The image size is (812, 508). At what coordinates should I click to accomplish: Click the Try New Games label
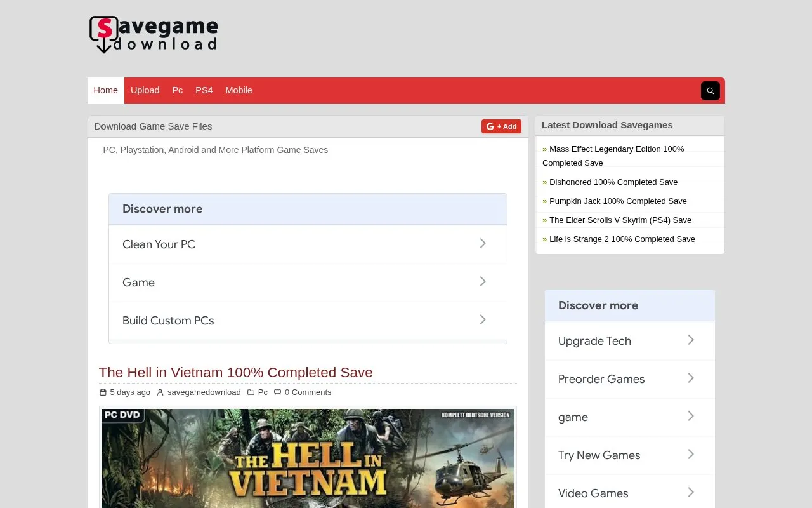pos(599,455)
